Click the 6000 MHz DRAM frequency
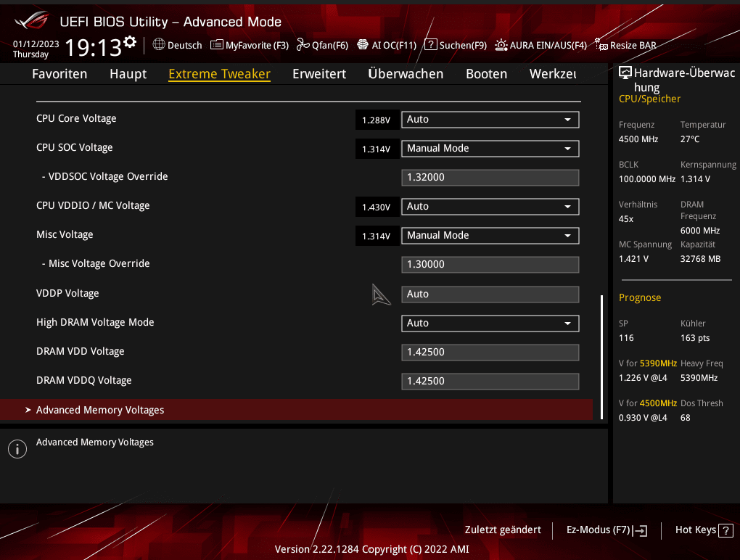The height and width of the screenshot is (560, 740). [x=700, y=231]
